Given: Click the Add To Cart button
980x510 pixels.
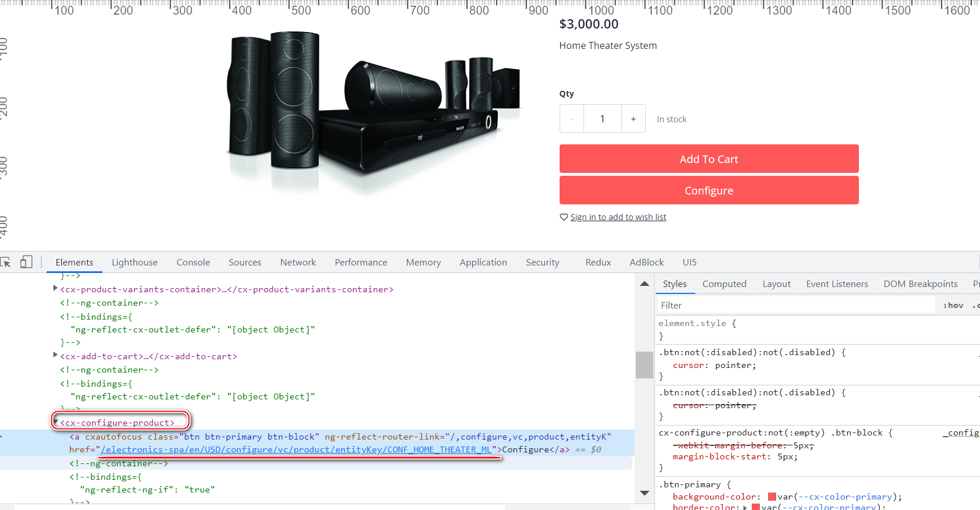Looking at the screenshot, I should point(709,159).
